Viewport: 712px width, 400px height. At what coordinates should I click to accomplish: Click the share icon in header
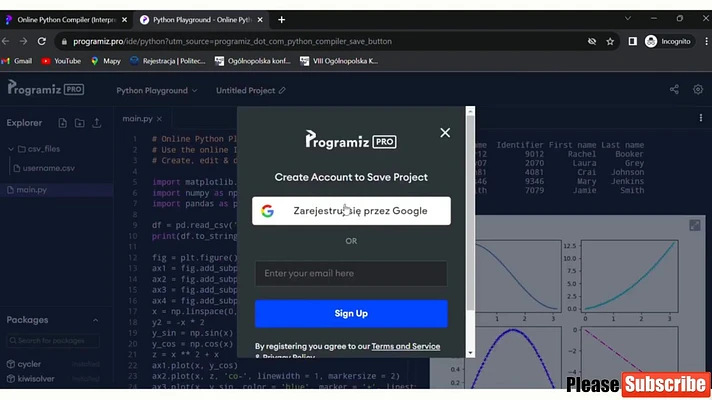pos(674,89)
